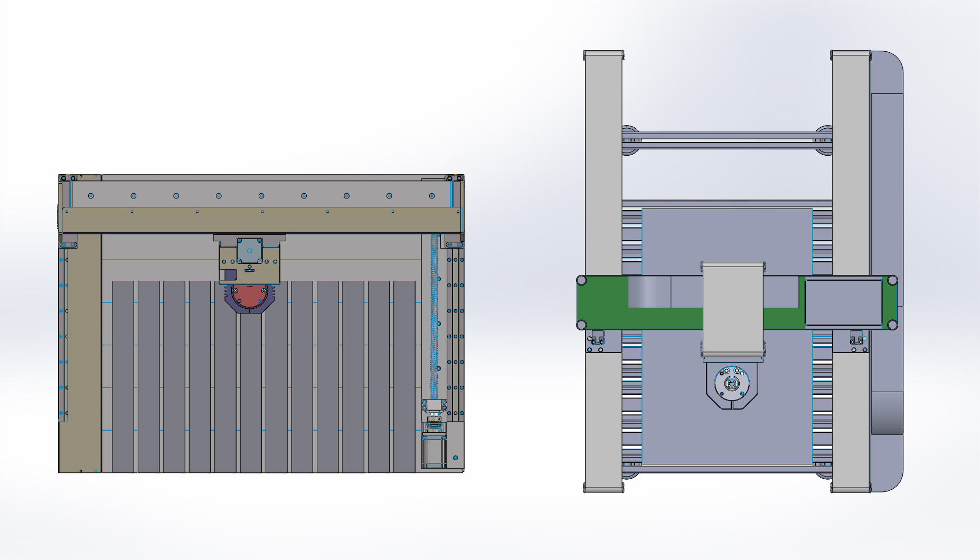Click the tan horizontal gantry beam of the left model
The image size is (980, 560).
(262, 221)
